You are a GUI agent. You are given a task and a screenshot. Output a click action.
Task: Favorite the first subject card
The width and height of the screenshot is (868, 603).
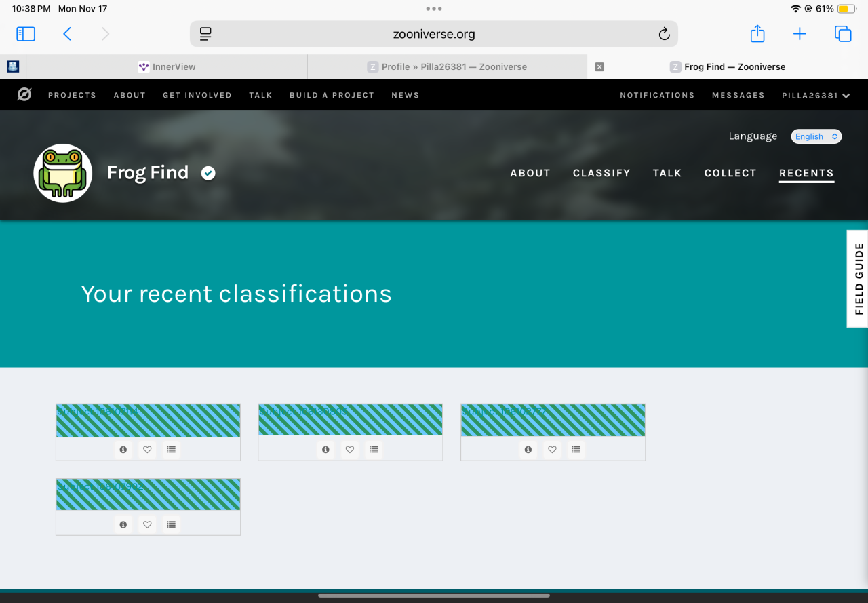[147, 449]
